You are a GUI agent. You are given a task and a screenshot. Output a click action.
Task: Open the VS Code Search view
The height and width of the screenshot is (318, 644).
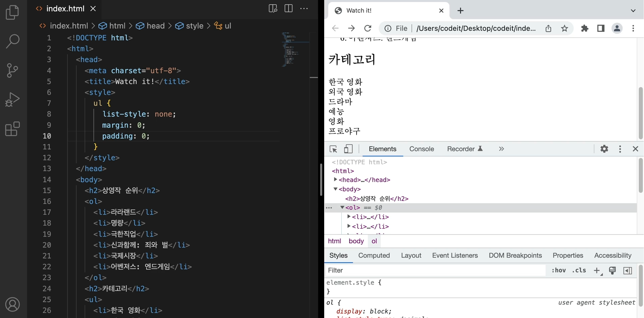tap(12, 41)
